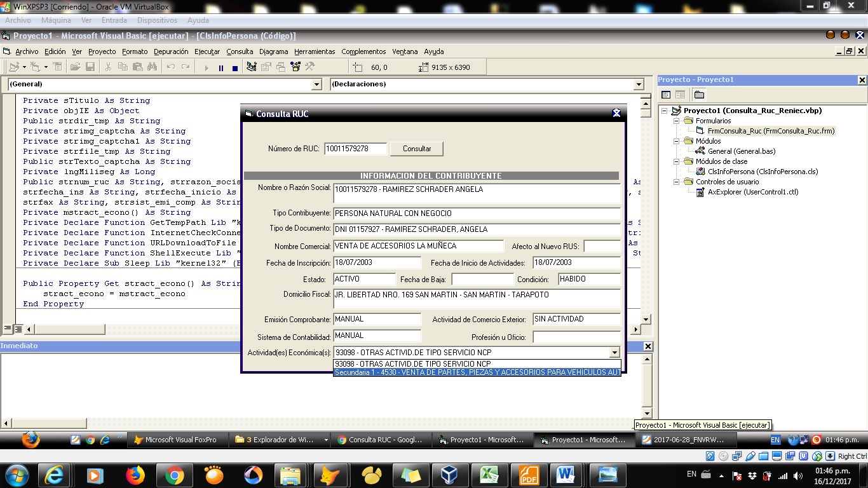Click the Domicilio Fiscal text field
This screenshot has height=488, width=868.
pos(477,299)
